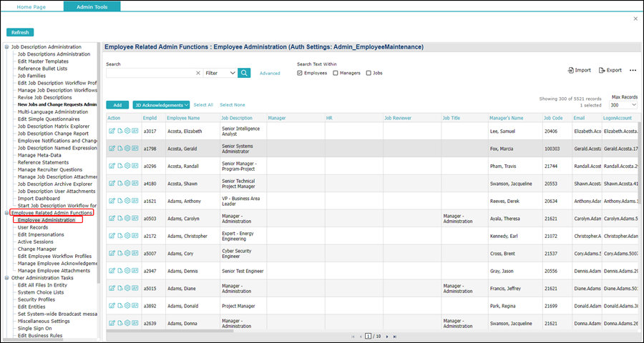
Task: Click the Advanced search link
Action: (270, 73)
